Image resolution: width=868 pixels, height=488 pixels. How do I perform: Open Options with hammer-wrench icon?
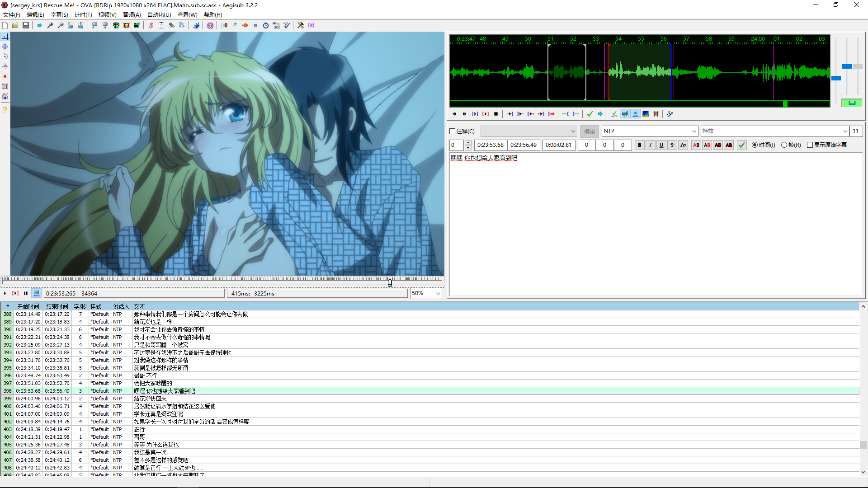click(x=300, y=25)
